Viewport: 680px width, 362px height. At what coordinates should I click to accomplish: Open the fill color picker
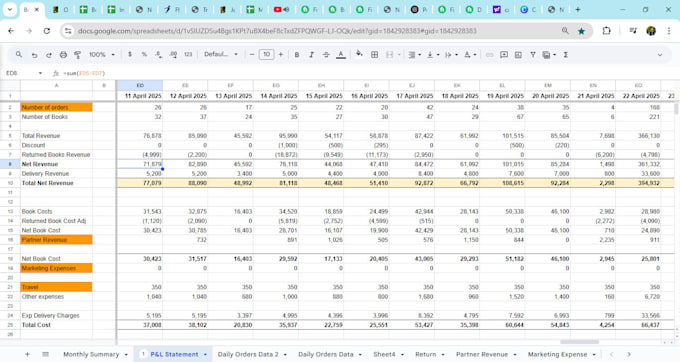tap(359, 54)
